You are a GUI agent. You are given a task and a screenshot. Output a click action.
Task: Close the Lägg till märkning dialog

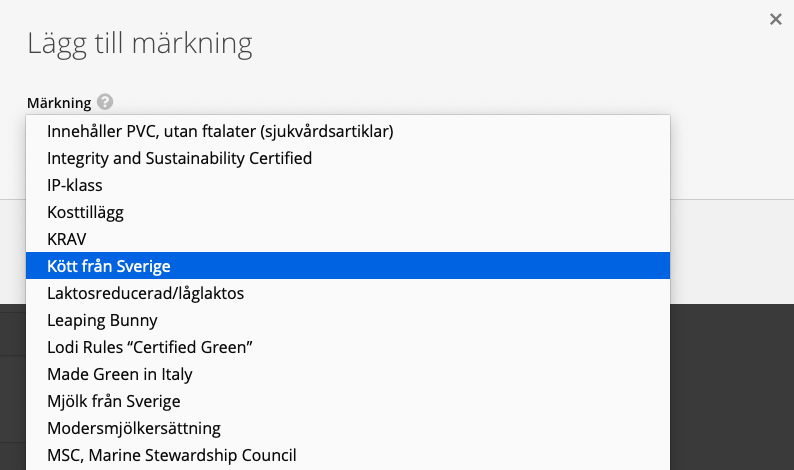775,19
